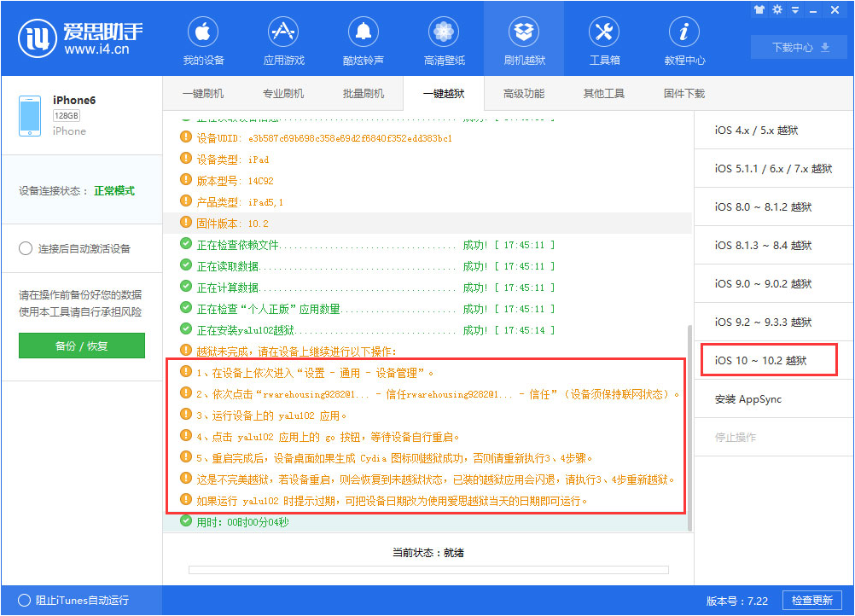Open the 我的设备 (My Device) section
Viewport: 855px width, 616px height.
[202, 38]
